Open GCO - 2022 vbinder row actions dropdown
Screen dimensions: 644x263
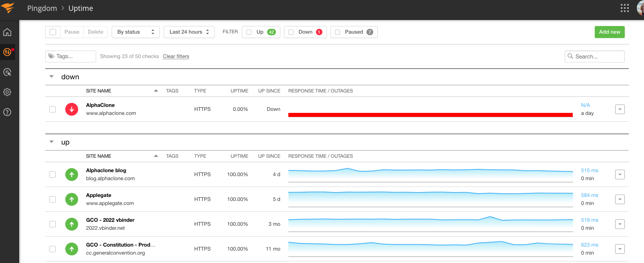(x=620, y=224)
